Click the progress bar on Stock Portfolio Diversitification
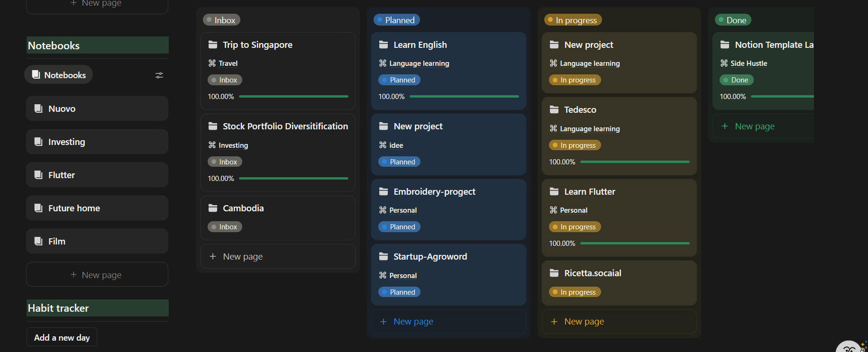Screen dimensions: 868x352 [x=293, y=179]
